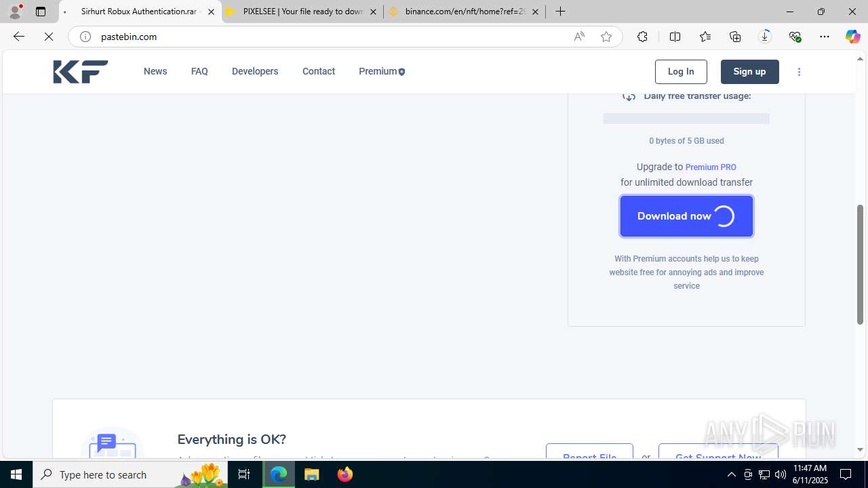Click the Download now button
Screen dimensions: 868x488
pyautogui.click(x=686, y=216)
